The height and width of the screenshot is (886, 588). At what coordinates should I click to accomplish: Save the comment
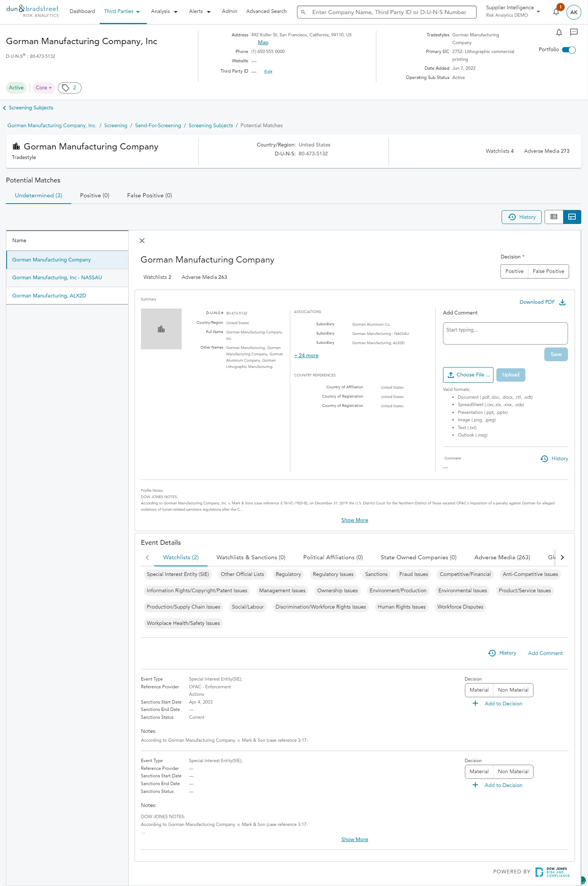(x=556, y=355)
